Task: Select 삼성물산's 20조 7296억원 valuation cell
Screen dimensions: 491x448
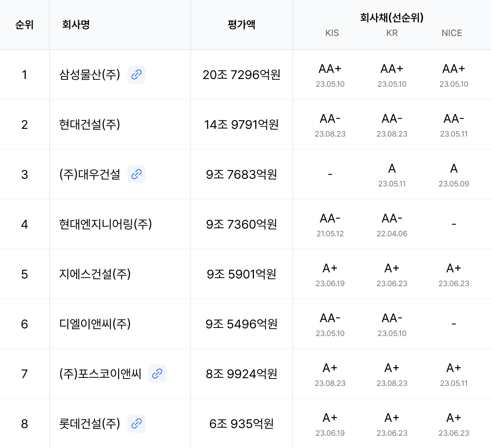Action: pos(242,74)
